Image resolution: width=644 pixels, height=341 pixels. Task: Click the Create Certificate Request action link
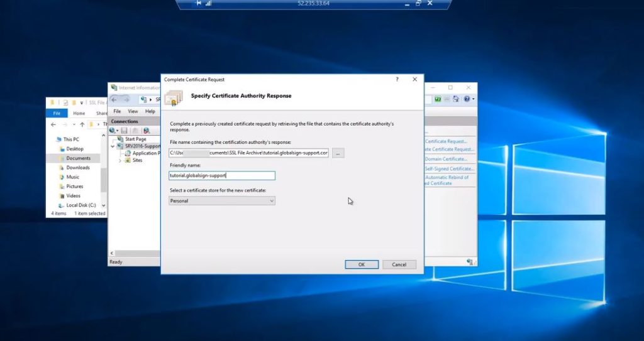click(x=446, y=141)
